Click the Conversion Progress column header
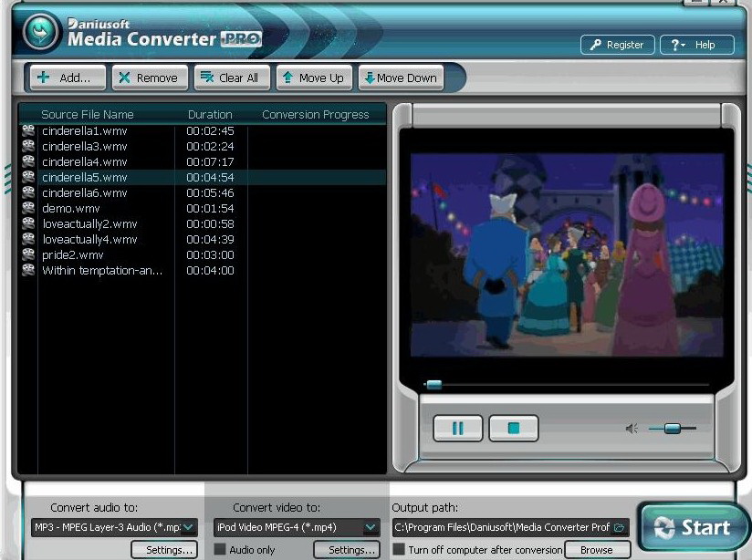Screen dimensions: 752x560 [316, 114]
